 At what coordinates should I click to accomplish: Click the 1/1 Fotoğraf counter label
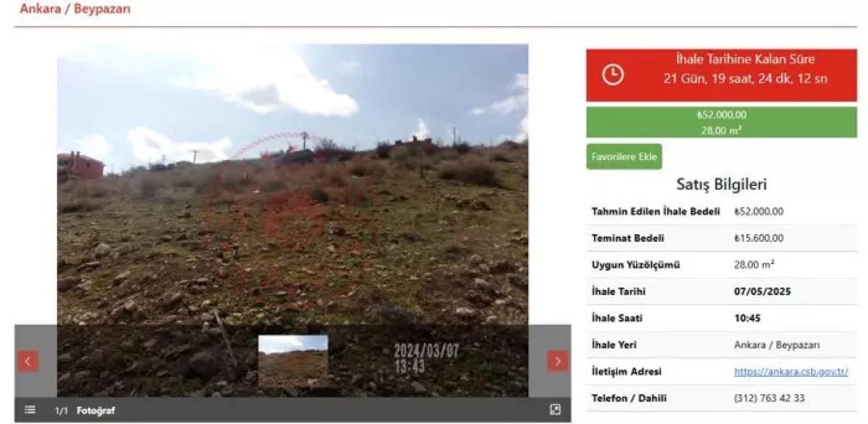point(85,410)
